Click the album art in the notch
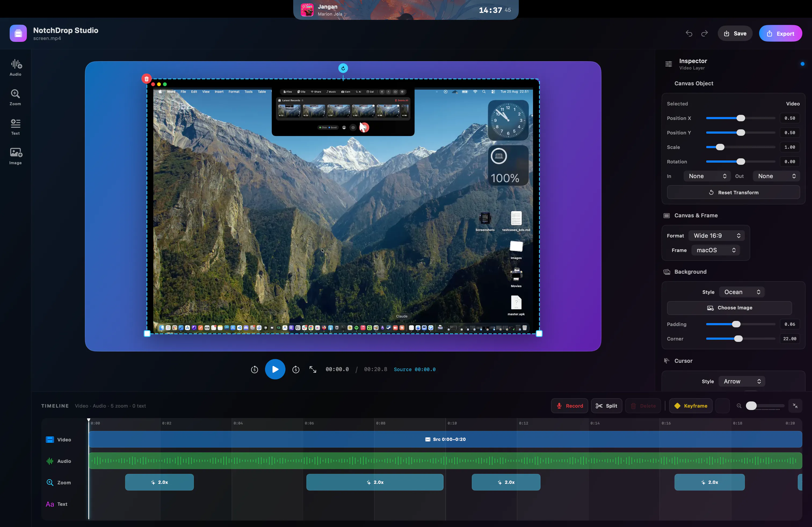Image resolution: width=812 pixels, height=527 pixels. coord(307,10)
